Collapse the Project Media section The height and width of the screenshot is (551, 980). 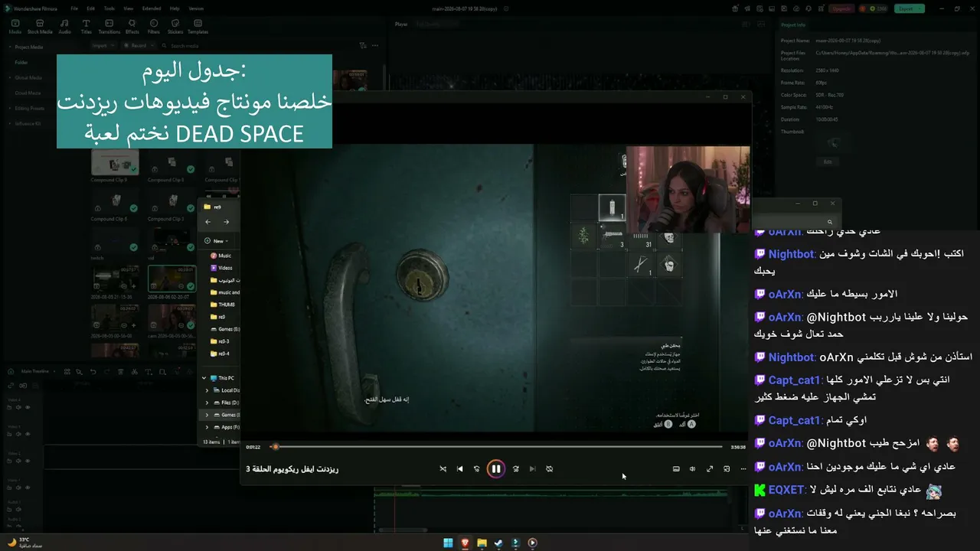[9, 47]
